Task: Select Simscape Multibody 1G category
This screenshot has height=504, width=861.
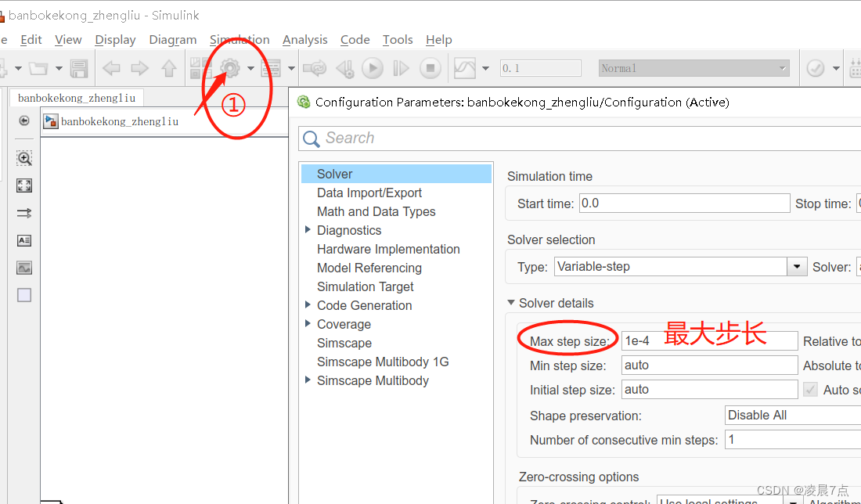Action: [383, 362]
